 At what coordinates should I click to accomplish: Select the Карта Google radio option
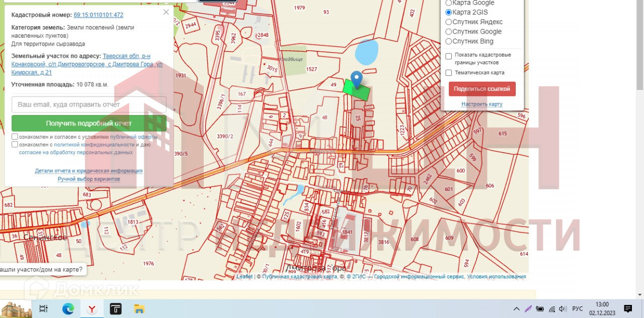pyautogui.click(x=449, y=3)
